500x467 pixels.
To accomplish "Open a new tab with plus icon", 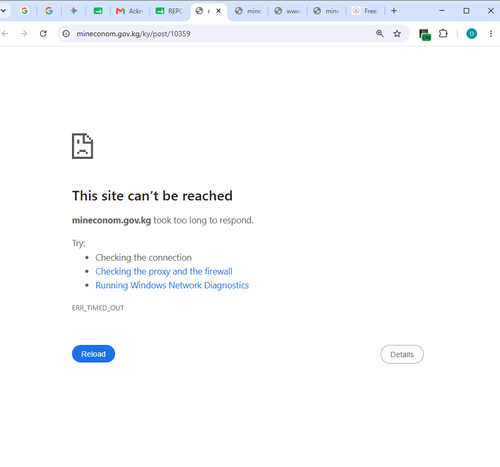I will click(x=394, y=11).
